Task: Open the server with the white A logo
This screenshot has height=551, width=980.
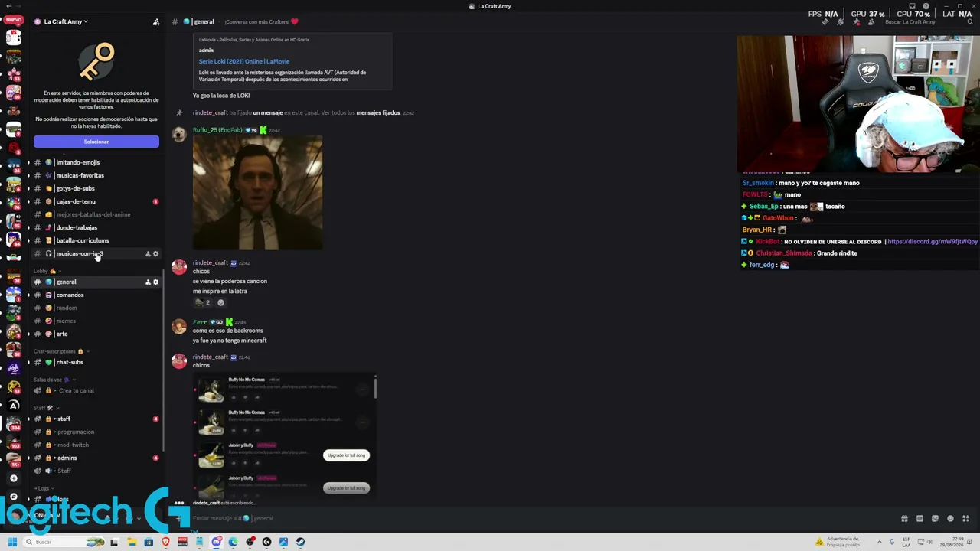Action: click(x=13, y=405)
